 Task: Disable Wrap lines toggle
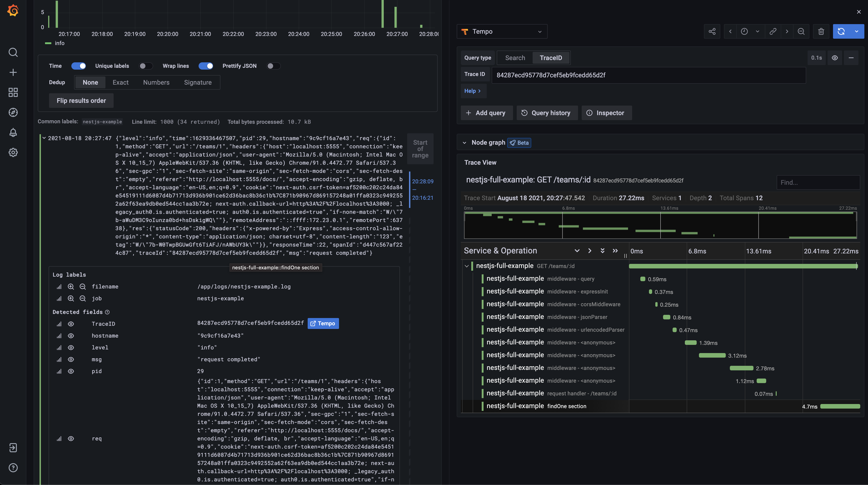[x=206, y=66]
